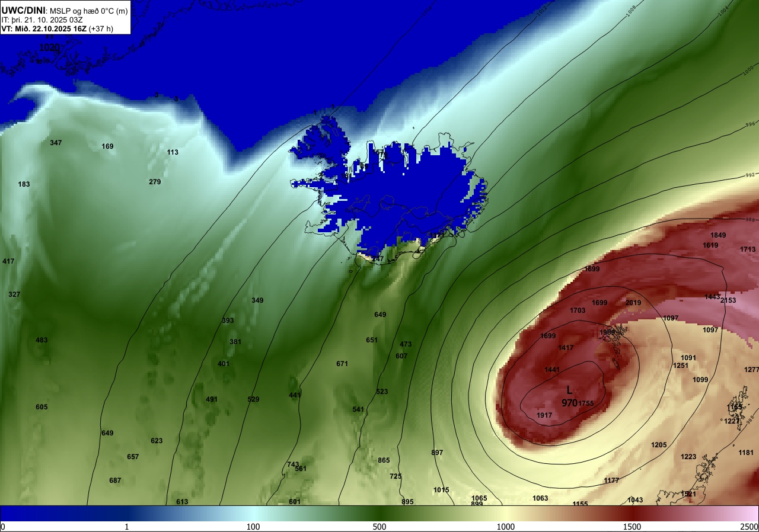Click the "605" height value
Viewport: 759px width, 532px height.
[x=42, y=407]
